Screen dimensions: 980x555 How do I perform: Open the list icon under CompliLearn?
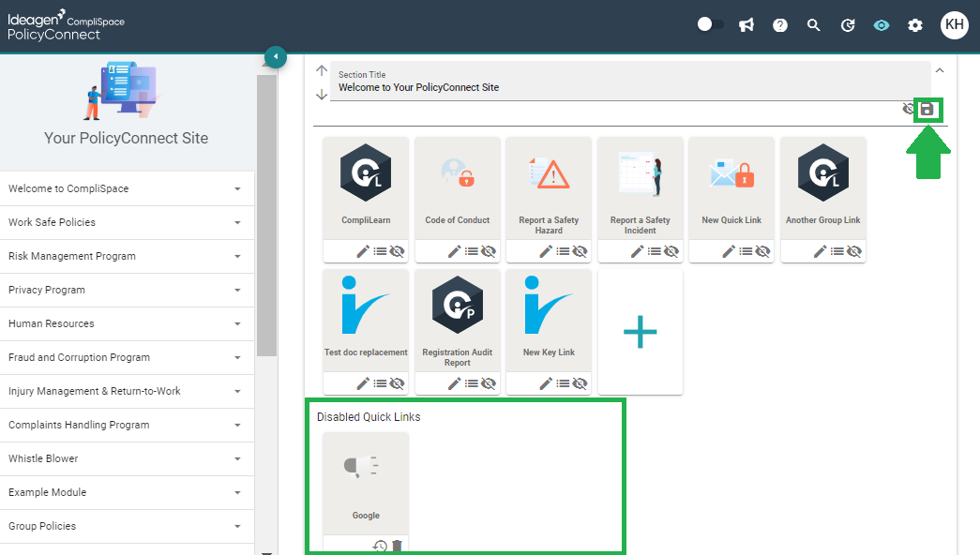click(x=380, y=251)
